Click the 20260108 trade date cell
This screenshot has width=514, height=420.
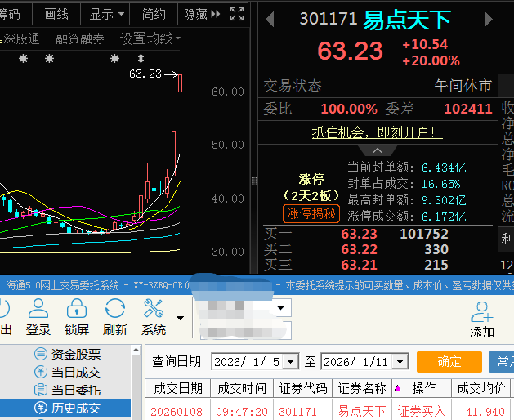(x=177, y=412)
